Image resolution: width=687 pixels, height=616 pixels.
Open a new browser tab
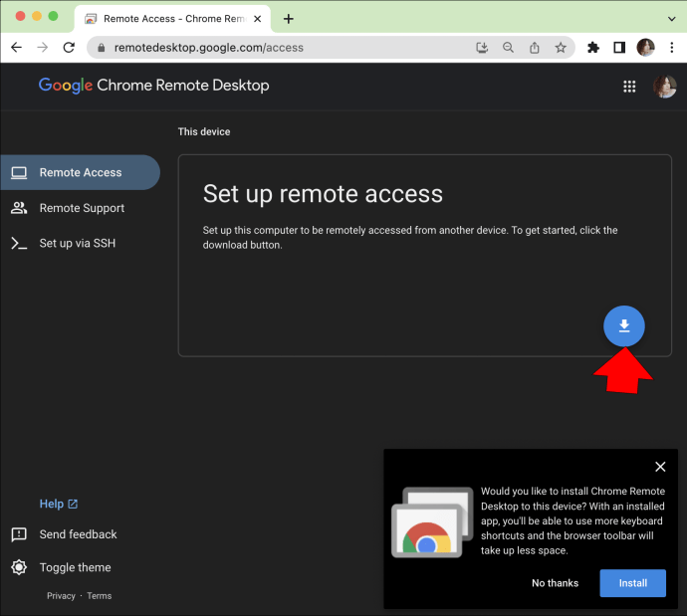pyautogui.click(x=289, y=19)
